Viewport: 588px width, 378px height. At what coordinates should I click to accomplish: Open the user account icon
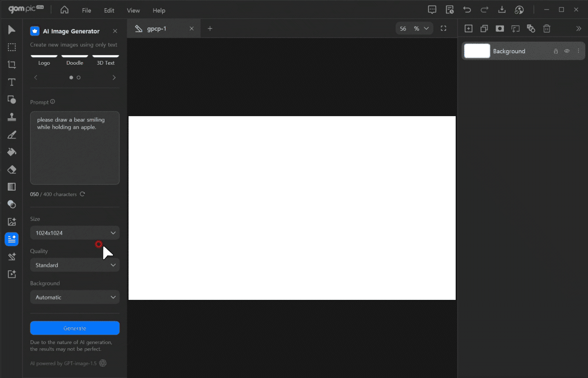[520, 10]
